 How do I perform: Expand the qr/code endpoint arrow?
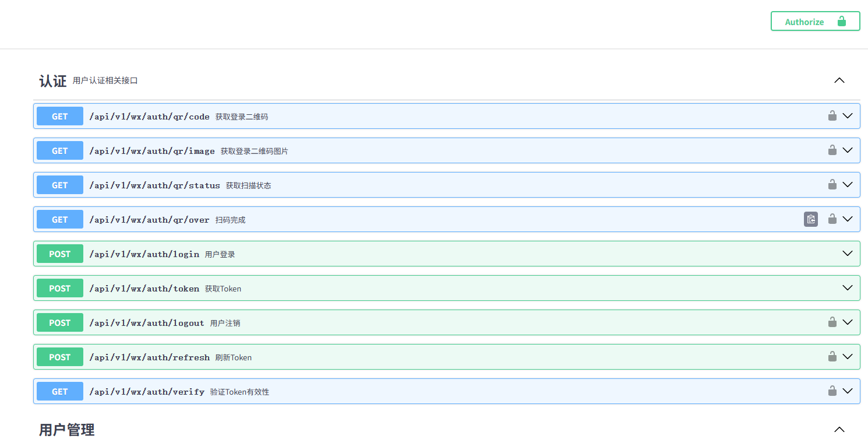(x=848, y=116)
